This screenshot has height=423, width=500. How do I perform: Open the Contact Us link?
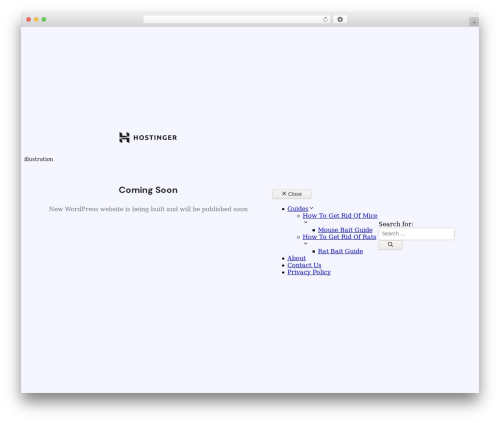[304, 265]
